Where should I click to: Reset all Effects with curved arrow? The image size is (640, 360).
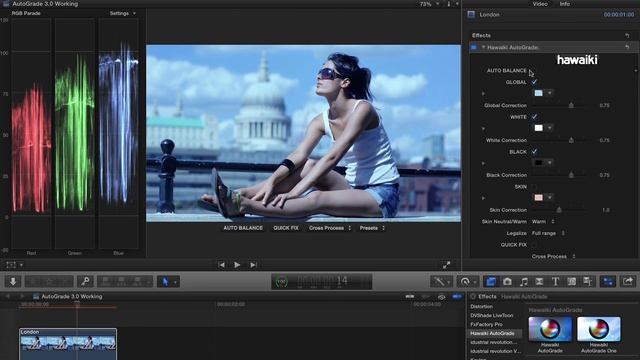pos(627,36)
